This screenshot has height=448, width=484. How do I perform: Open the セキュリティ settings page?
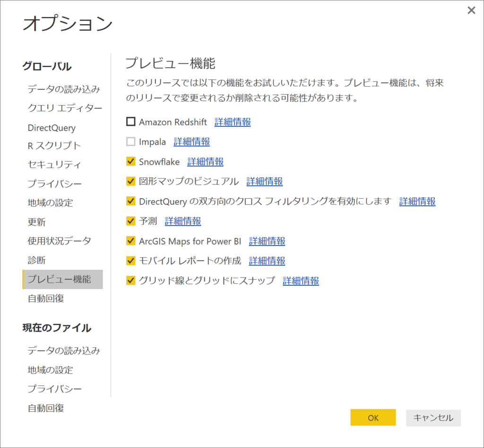tap(54, 164)
